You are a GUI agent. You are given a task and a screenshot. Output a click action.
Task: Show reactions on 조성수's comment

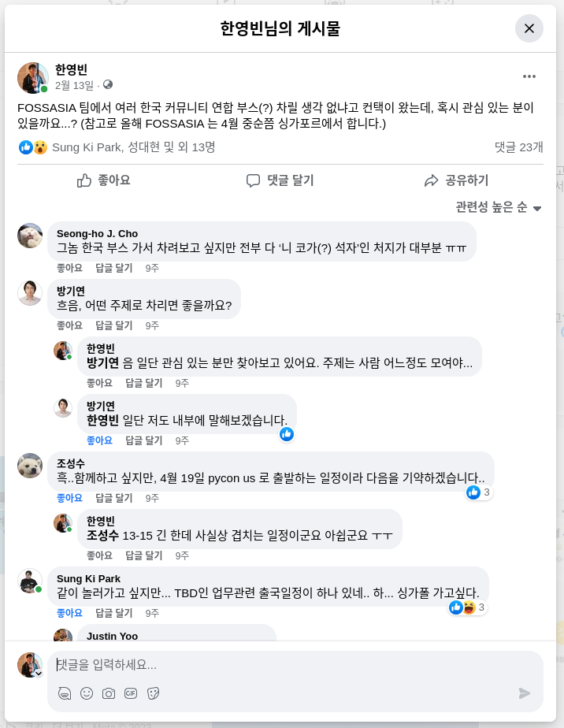coord(479,492)
